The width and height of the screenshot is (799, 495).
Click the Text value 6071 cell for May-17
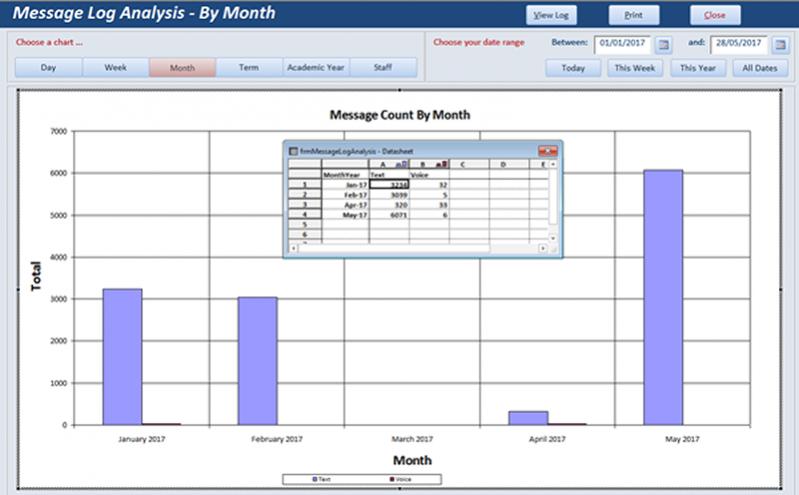pos(389,215)
